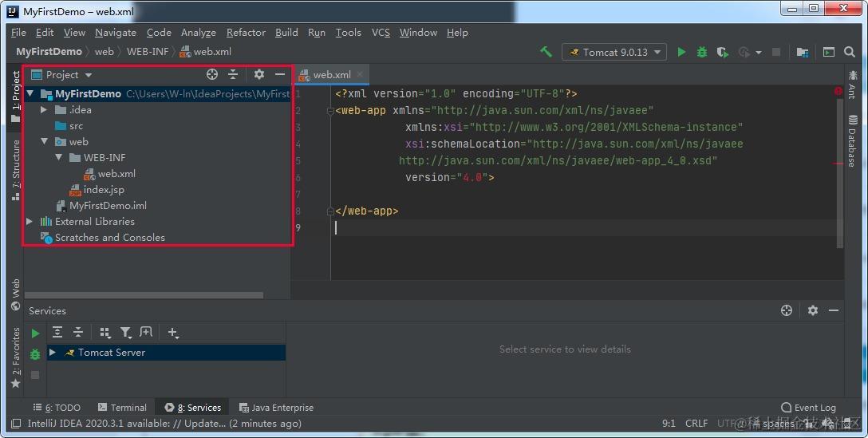The height and width of the screenshot is (438, 868).
Task: Open Group By option in Services toolbar
Action: pos(105,332)
